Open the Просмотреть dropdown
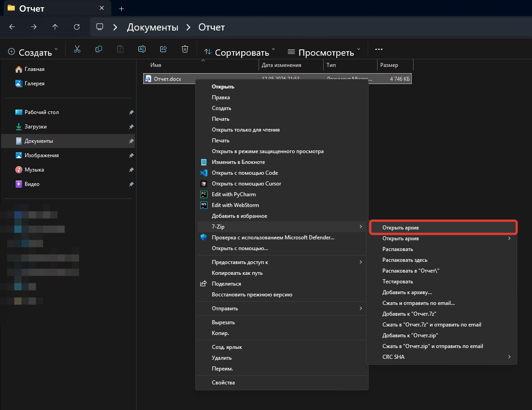Screen dimensions: 532x410 tap(324, 52)
